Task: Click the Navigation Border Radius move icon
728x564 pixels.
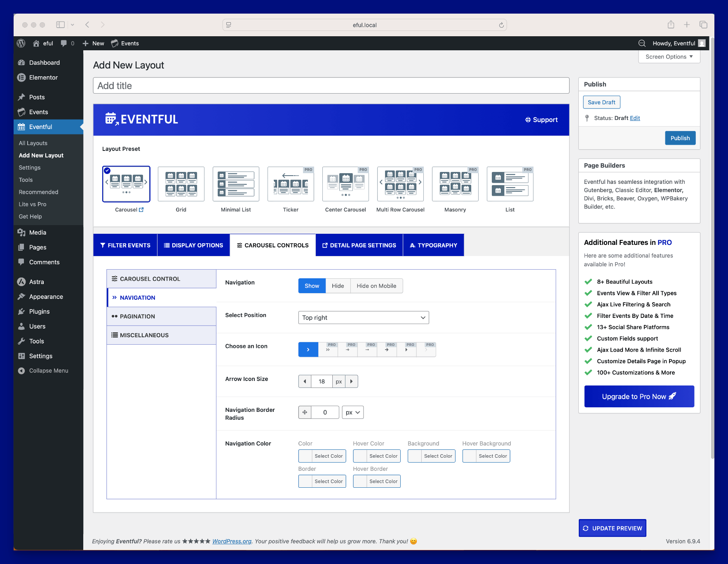Action: pos(305,412)
